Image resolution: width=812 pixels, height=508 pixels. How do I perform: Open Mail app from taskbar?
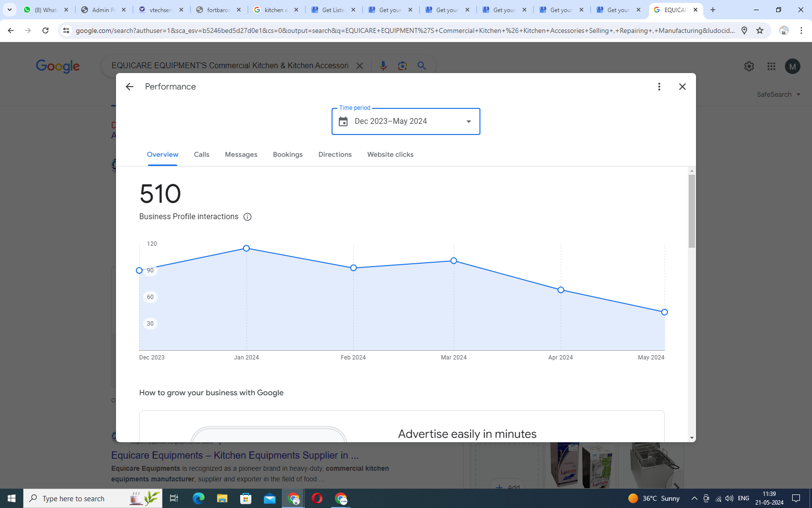click(x=270, y=498)
